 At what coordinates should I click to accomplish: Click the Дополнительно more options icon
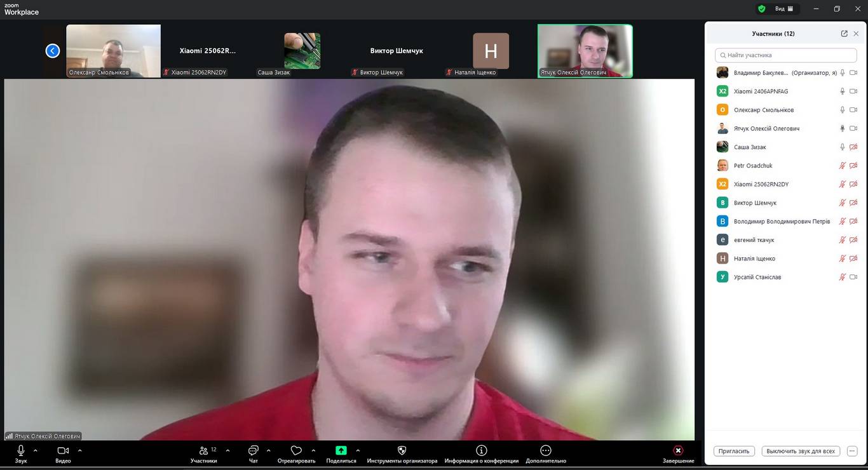pyautogui.click(x=545, y=450)
